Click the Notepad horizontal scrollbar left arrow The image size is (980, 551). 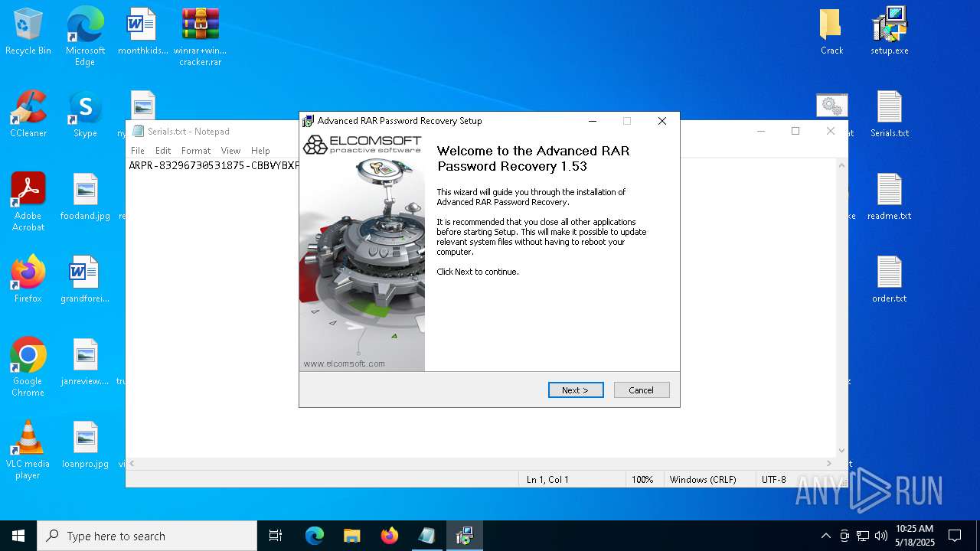point(132,464)
